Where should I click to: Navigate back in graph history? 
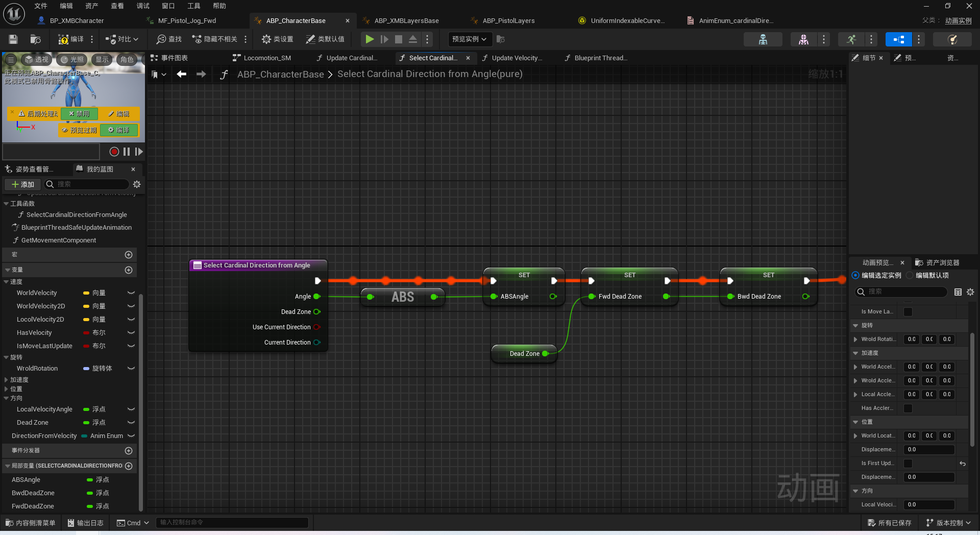(181, 75)
